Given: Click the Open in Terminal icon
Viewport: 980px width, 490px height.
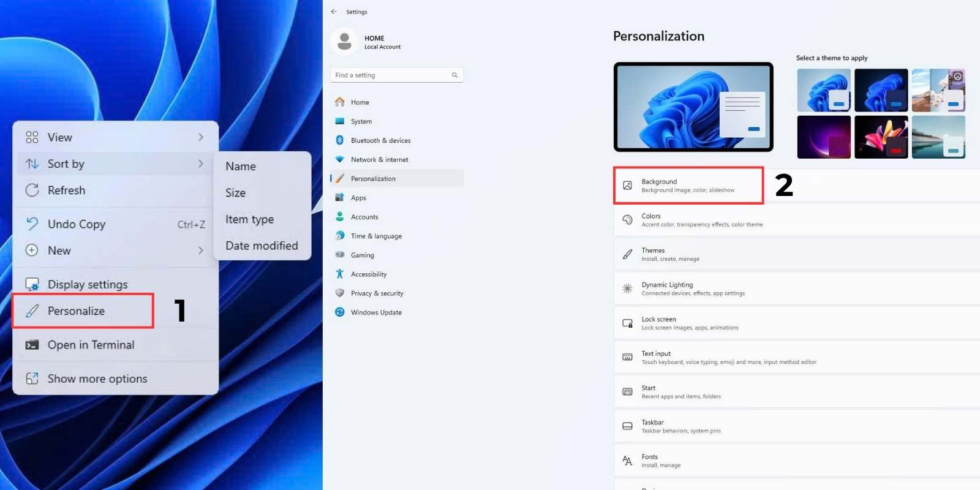Looking at the screenshot, I should tap(32, 345).
